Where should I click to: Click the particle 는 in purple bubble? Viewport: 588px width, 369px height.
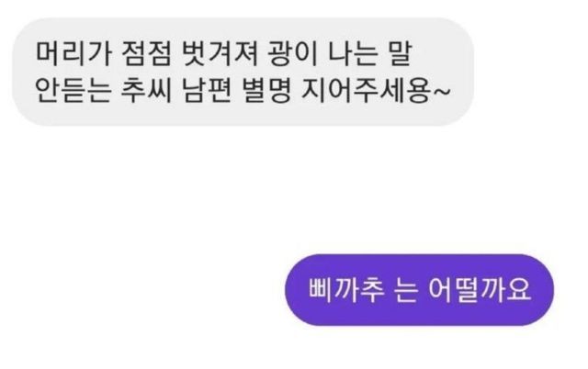406,290
